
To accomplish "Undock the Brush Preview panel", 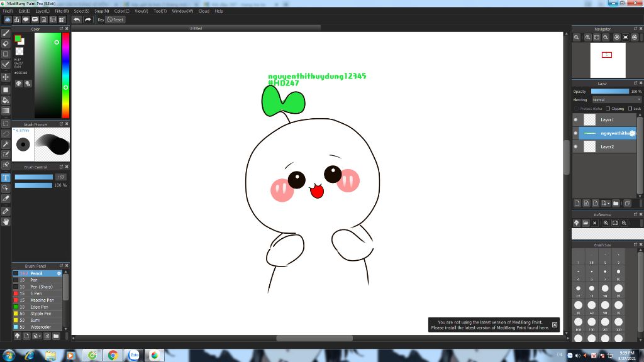I will click(61, 124).
